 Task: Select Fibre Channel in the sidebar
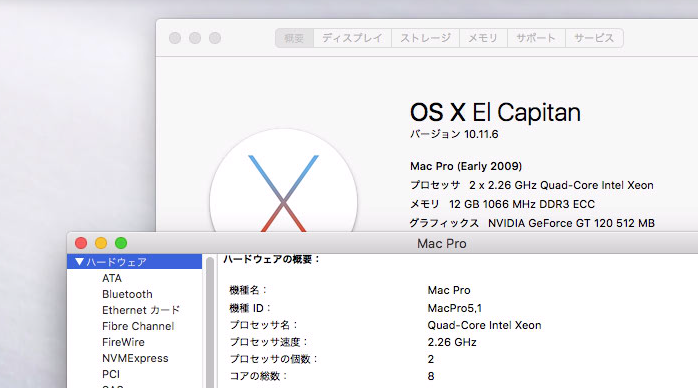point(138,326)
